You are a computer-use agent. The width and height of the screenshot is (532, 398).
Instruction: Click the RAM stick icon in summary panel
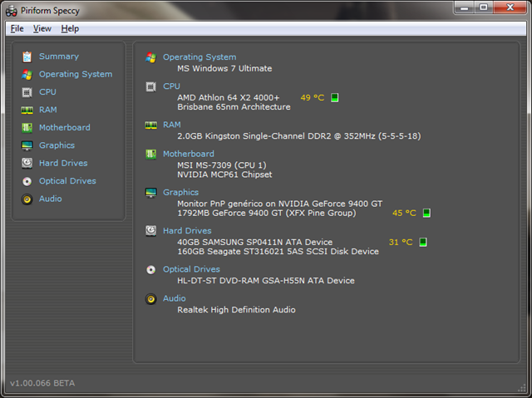[151, 125]
